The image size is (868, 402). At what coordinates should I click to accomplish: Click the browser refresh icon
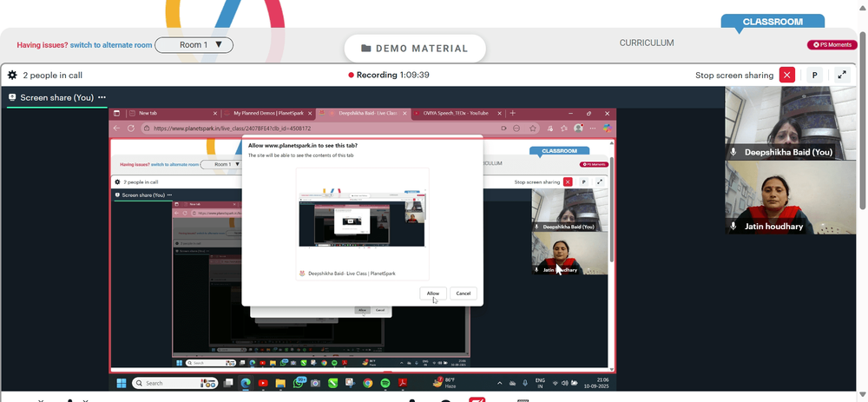(x=131, y=128)
